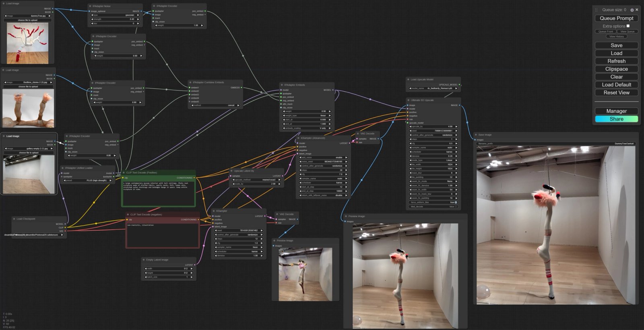This screenshot has width=644, height=330.
Task: Toggle the Extra options checkbox
Action: tap(628, 26)
